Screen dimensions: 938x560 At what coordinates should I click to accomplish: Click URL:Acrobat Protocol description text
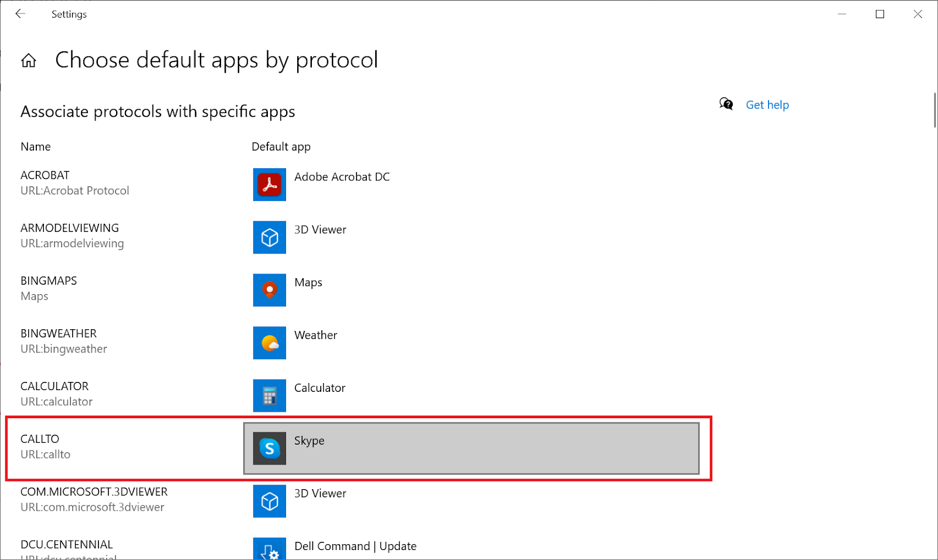(x=75, y=190)
